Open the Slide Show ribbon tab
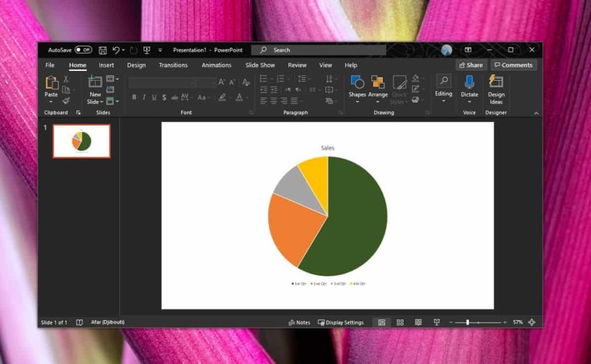Viewport: 591px width, 364px height. tap(260, 65)
